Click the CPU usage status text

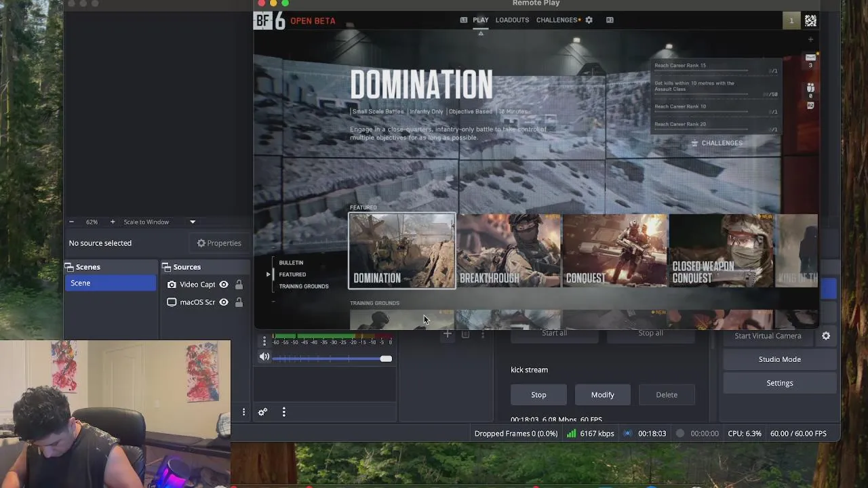[x=745, y=434]
